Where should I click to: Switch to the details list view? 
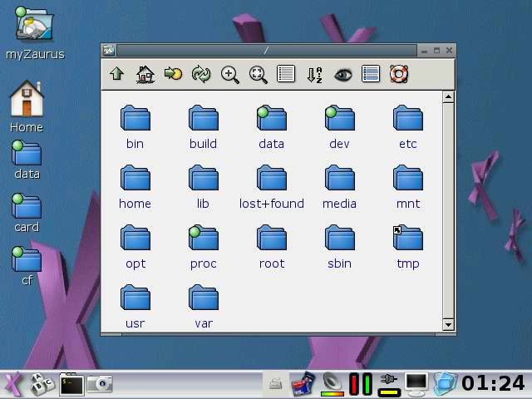286,74
